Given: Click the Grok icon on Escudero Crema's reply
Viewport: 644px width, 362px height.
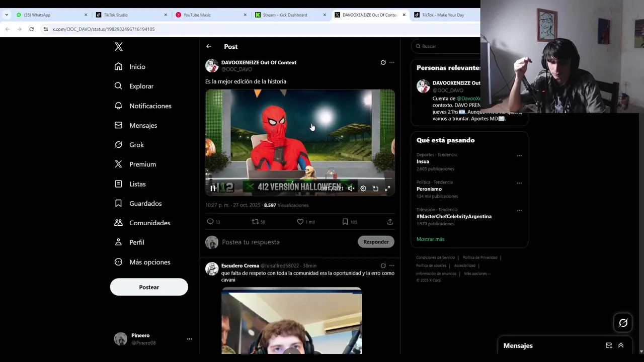Looking at the screenshot, I should (x=383, y=265).
